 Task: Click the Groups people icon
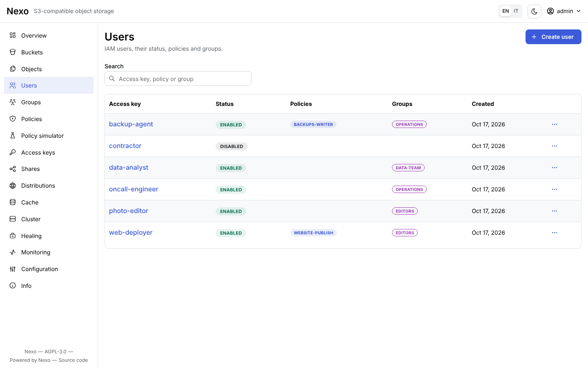[13, 102]
